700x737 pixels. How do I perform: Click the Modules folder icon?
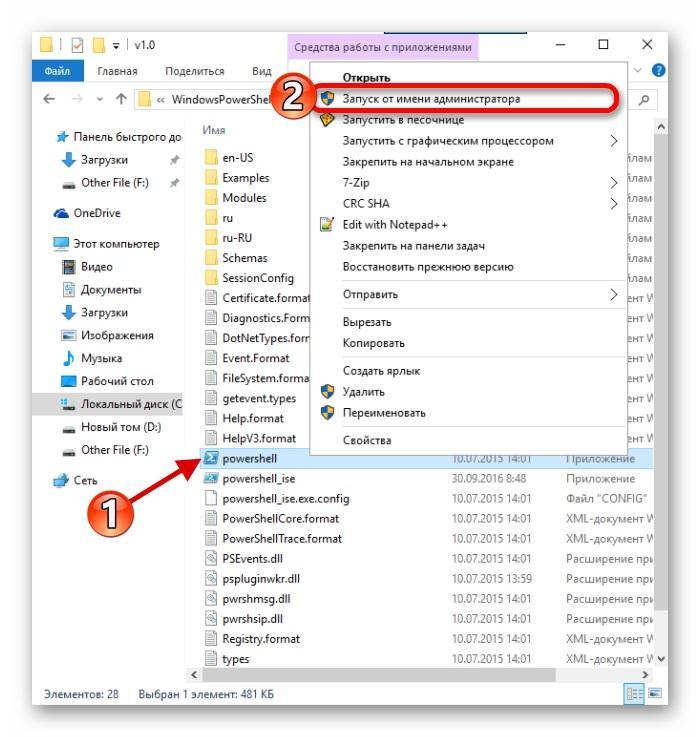212,197
